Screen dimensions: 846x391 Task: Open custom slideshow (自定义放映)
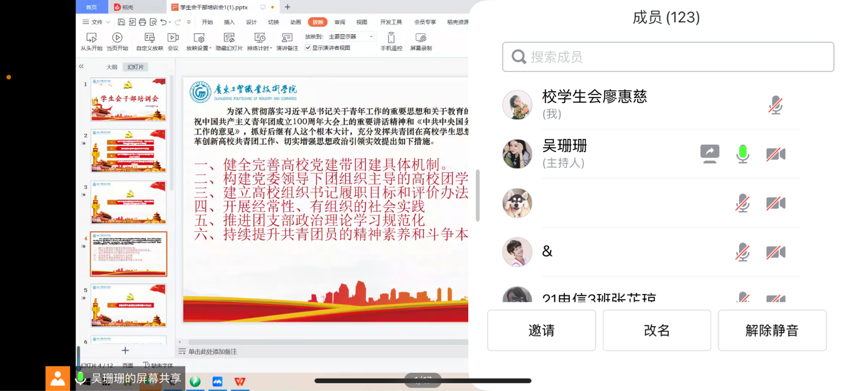[149, 42]
